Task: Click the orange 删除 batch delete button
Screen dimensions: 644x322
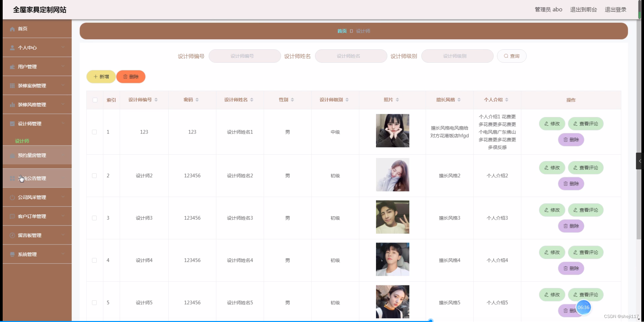Action: click(x=131, y=77)
